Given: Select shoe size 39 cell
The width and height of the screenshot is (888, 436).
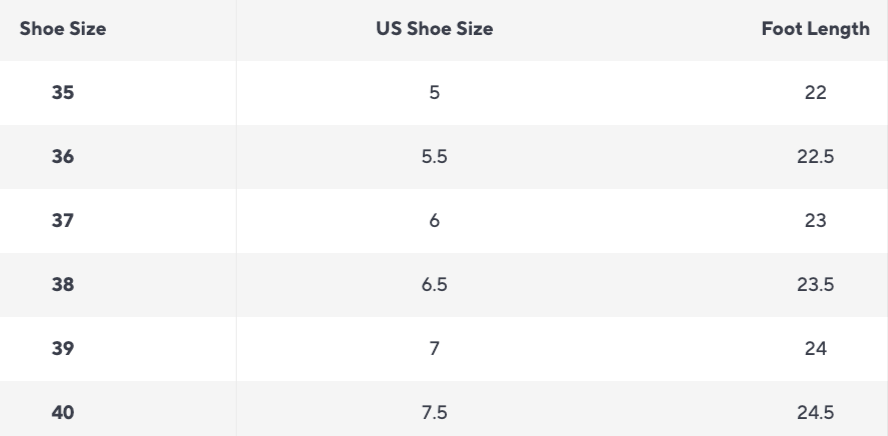Looking at the screenshot, I should [63, 348].
